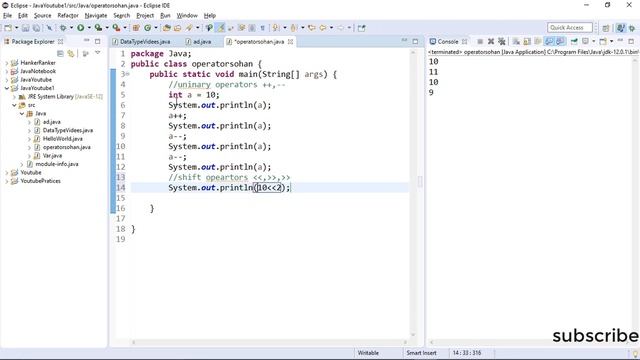Click the Save icon in main toolbar
The height and width of the screenshot is (360, 640).
25,28
